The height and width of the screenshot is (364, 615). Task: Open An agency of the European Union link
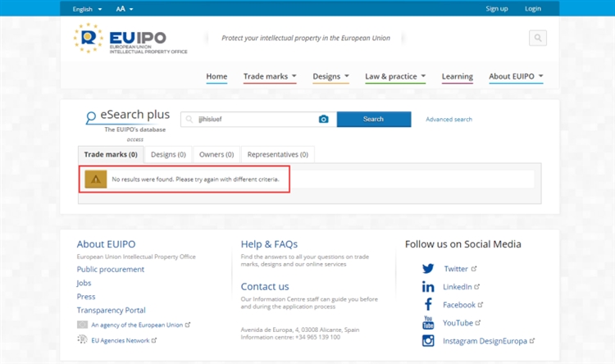pyautogui.click(x=137, y=325)
